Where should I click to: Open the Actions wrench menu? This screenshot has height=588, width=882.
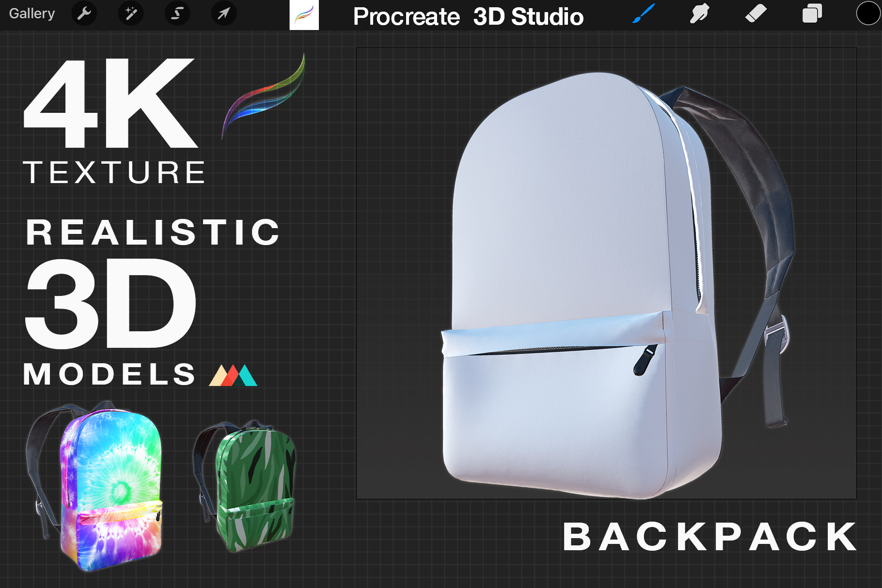pos(84,14)
